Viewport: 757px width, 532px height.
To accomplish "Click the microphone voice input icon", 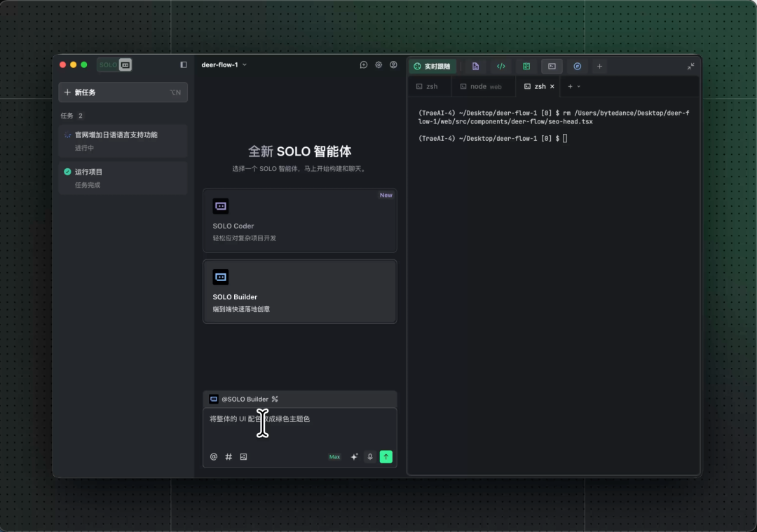I will coord(370,457).
